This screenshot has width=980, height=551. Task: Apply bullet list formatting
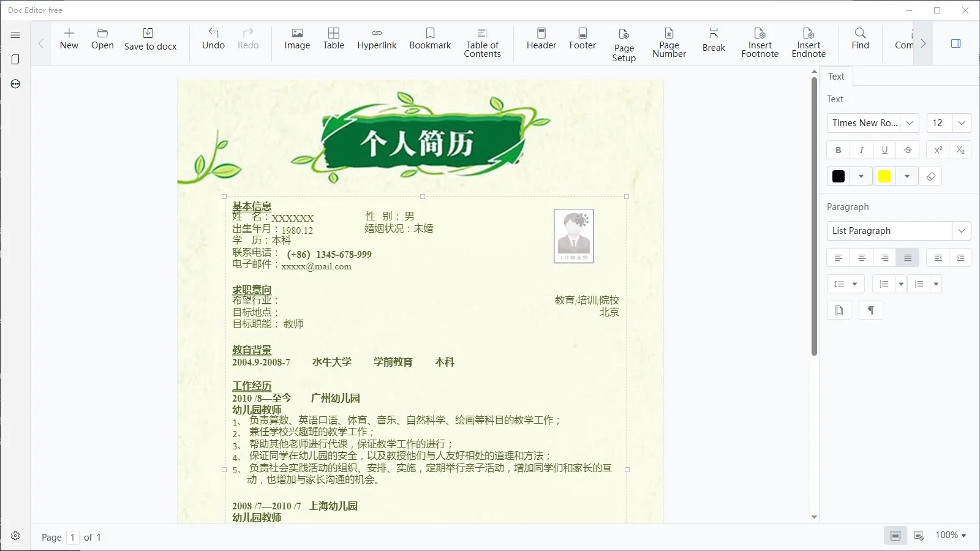[x=884, y=284]
